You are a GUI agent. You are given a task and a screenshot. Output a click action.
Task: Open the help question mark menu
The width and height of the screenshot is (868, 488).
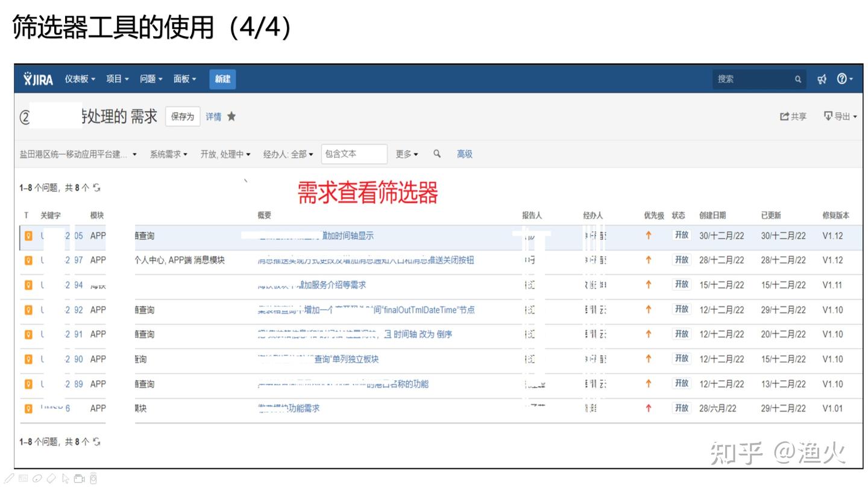844,79
